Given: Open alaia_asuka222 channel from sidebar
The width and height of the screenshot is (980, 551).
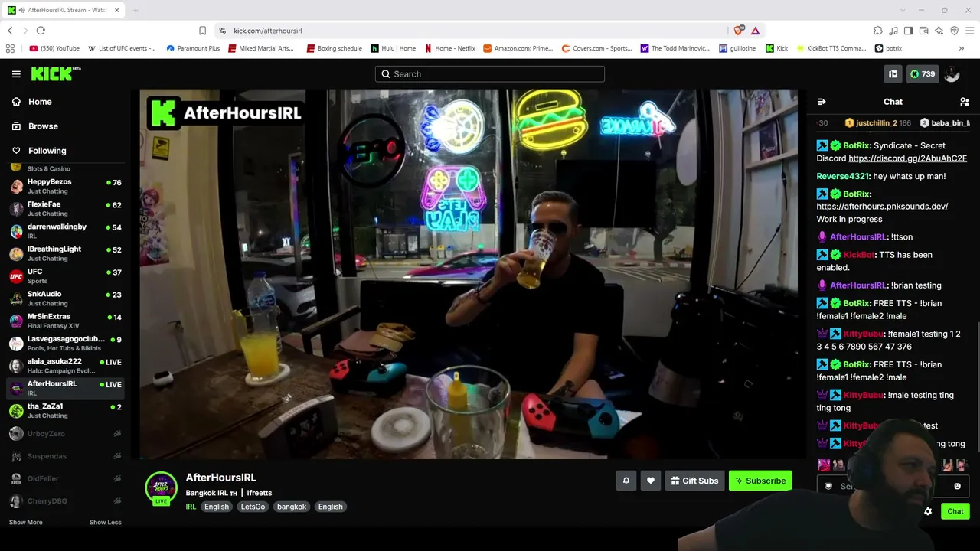Looking at the screenshot, I should [x=65, y=366].
